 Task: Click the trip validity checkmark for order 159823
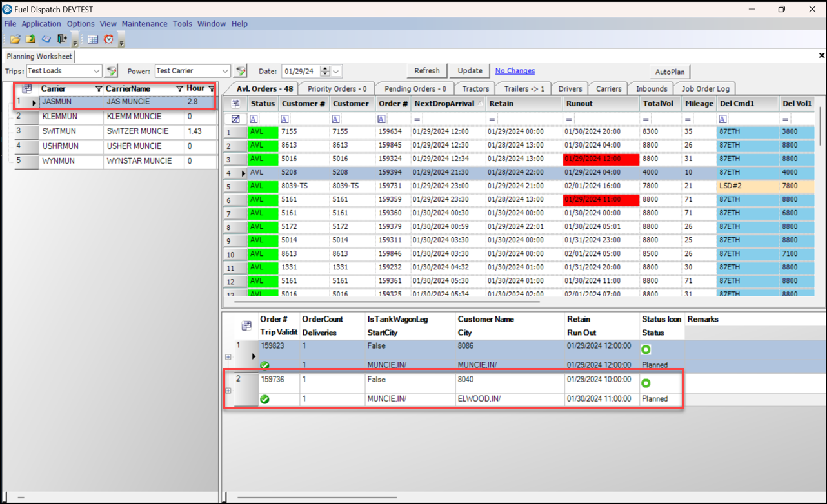264,365
